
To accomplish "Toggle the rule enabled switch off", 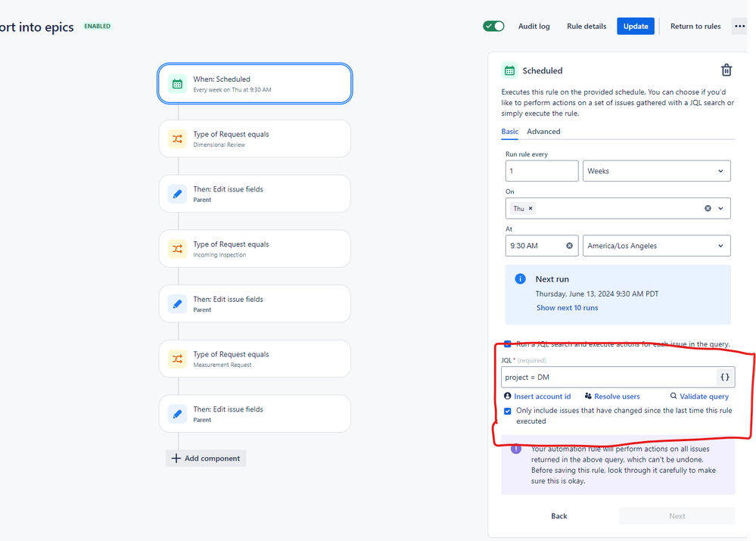I will click(x=493, y=26).
